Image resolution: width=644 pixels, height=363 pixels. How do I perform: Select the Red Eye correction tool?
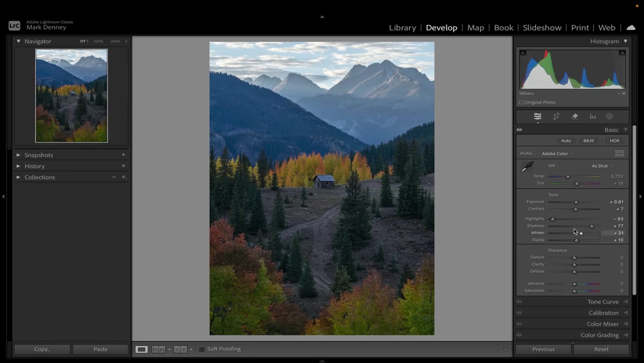coord(592,117)
